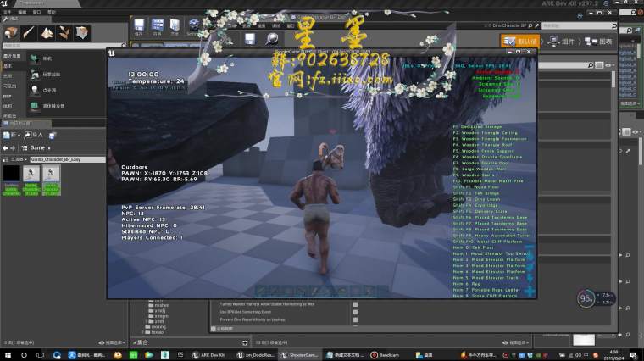Expand the Collections section arrow
Screen dimensions: 644x361
pyautogui.click(x=134, y=342)
